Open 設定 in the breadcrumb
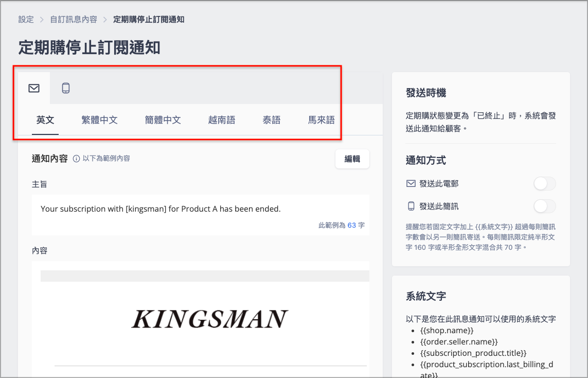 pyautogui.click(x=26, y=20)
